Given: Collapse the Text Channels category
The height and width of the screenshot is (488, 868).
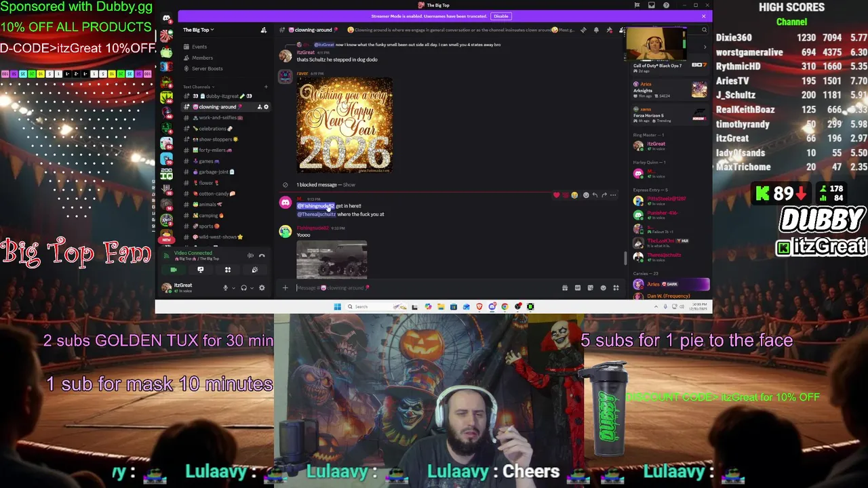Looking at the screenshot, I should (198, 87).
